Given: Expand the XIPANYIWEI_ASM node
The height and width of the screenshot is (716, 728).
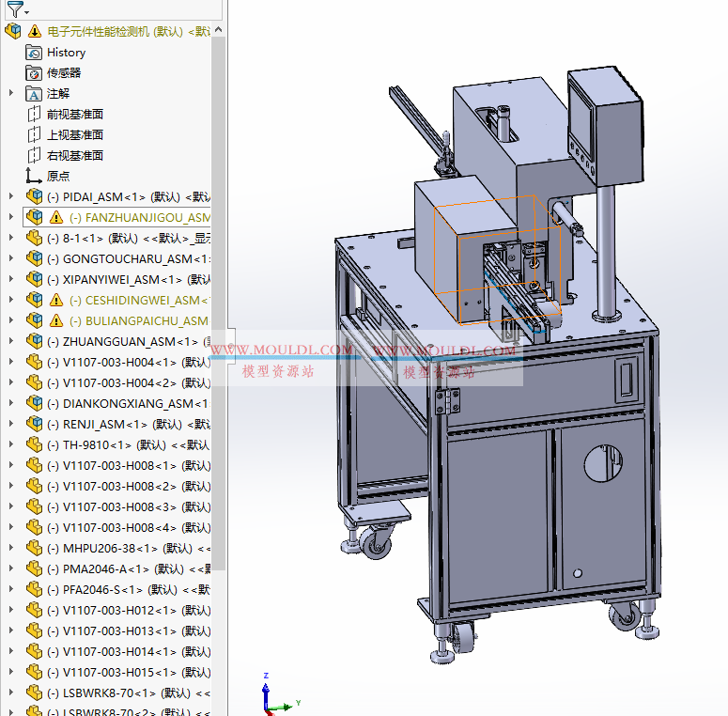Looking at the screenshot, I should coord(11,279).
